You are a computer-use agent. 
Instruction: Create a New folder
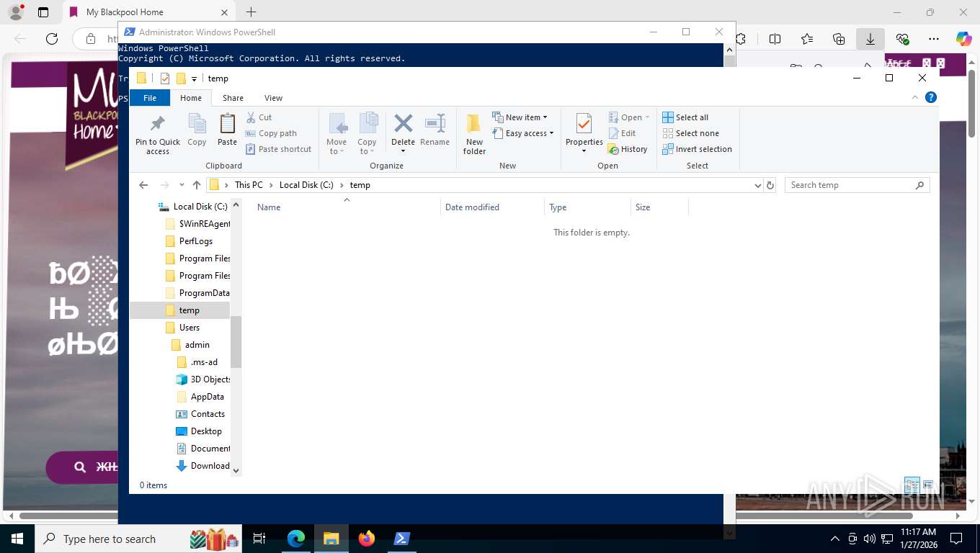click(x=474, y=134)
